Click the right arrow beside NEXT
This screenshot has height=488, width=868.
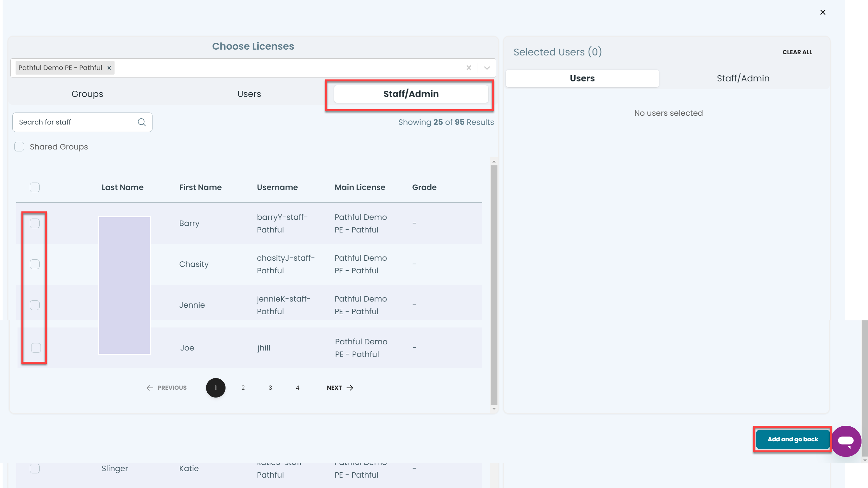350,387
